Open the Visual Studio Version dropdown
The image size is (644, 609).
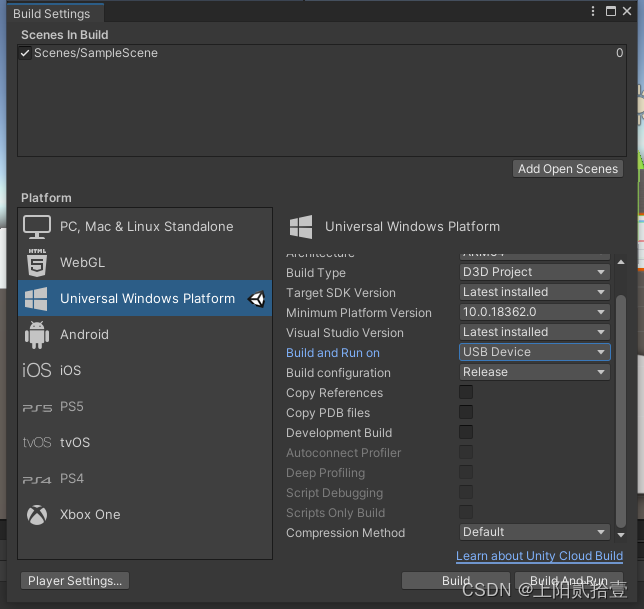coord(534,332)
